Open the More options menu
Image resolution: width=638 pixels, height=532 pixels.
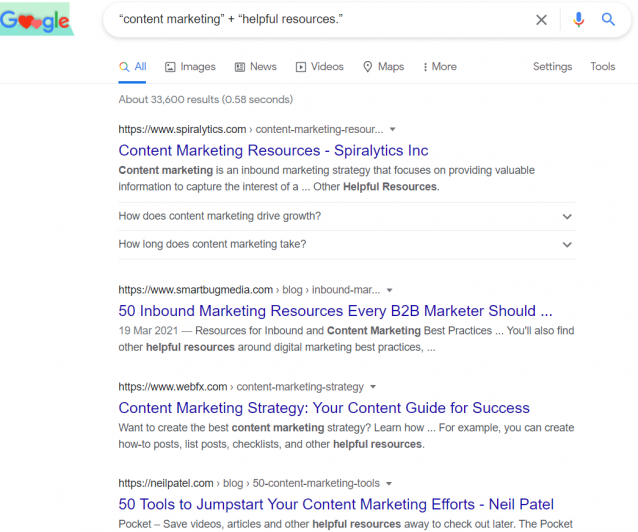pyautogui.click(x=440, y=67)
